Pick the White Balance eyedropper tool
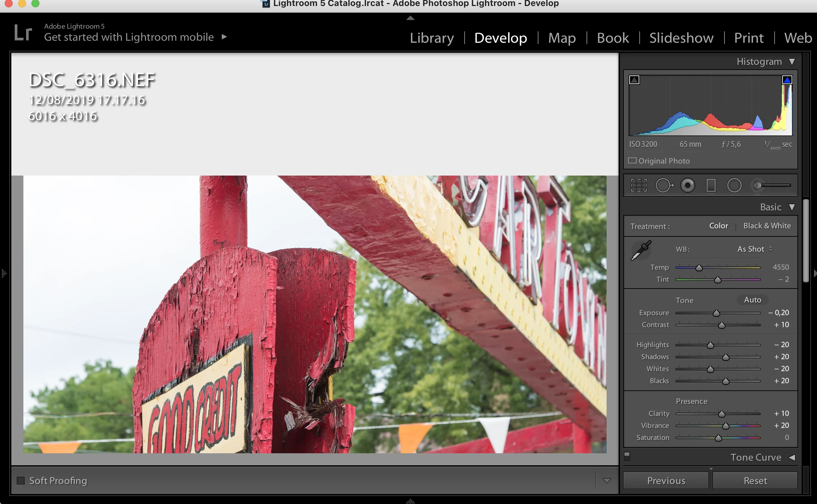Screen dimensions: 817x504 click(x=641, y=250)
